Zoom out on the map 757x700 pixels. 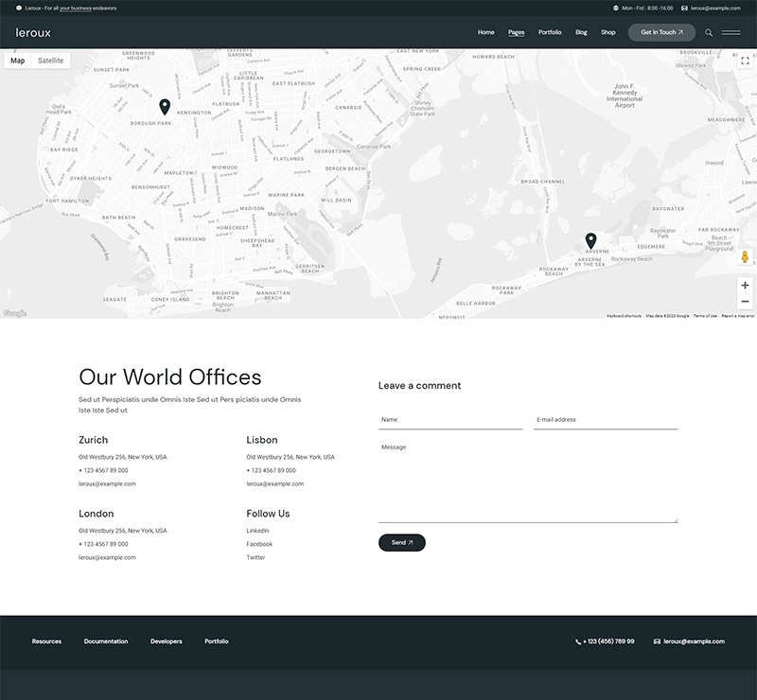745,302
